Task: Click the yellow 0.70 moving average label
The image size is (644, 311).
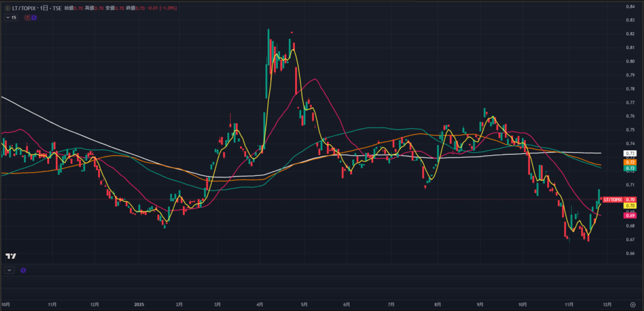Action: coord(631,205)
